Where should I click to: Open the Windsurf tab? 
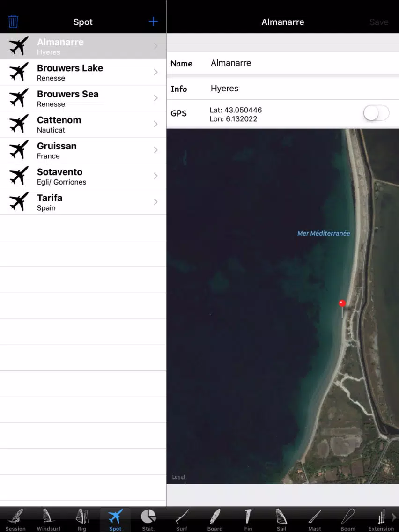click(49, 519)
